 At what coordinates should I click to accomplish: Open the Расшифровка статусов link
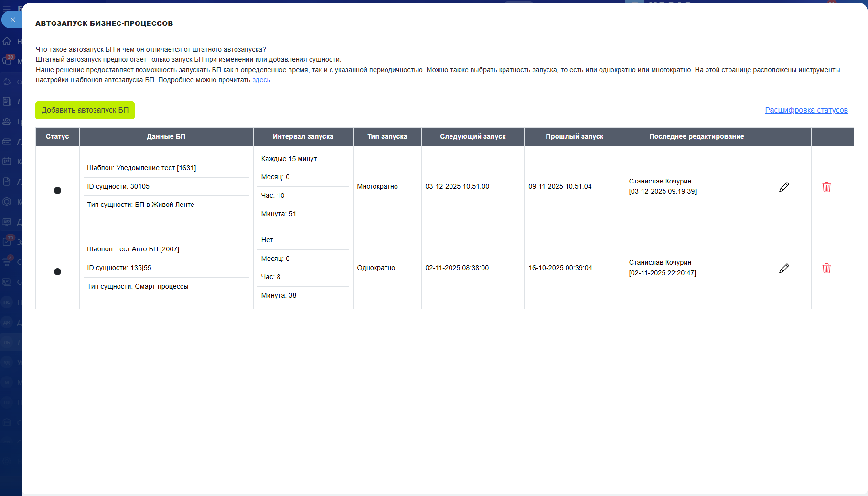[x=806, y=110]
